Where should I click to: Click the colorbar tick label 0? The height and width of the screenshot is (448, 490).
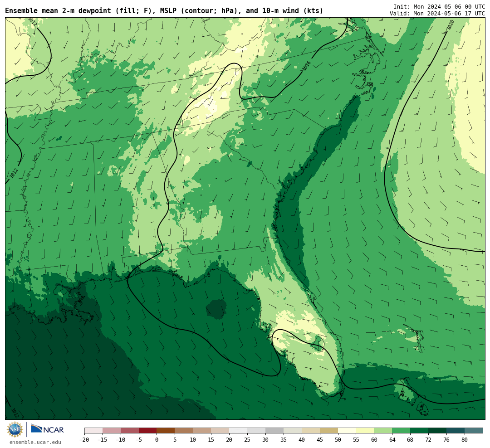pyautogui.click(x=157, y=440)
